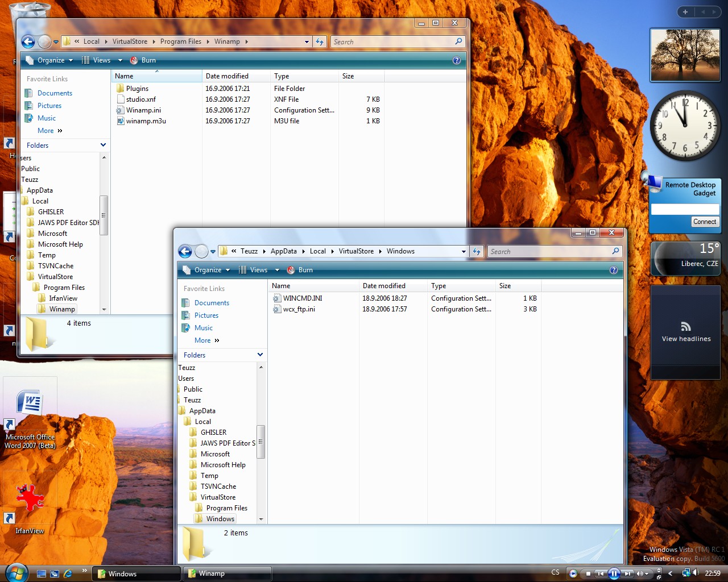This screenshot has width=728, height=582.
Task: Click the folder tree scrollbar in the front window
Action: tap(261, 442)
